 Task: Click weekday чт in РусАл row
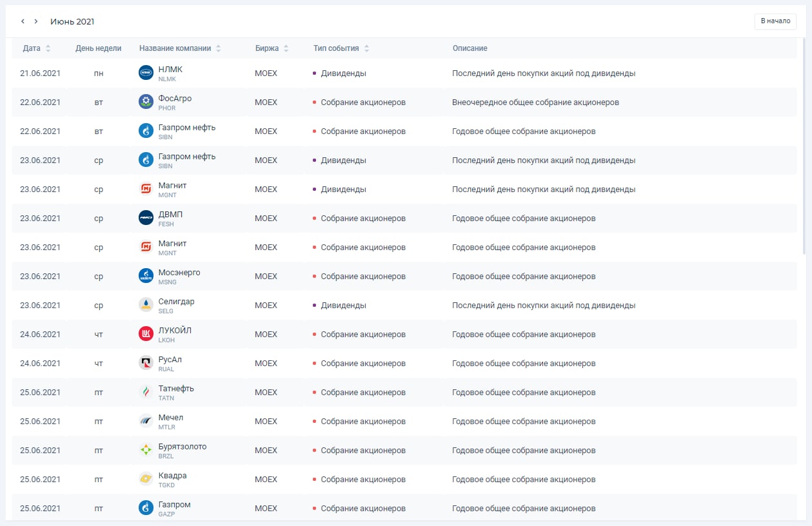point(99,363)
